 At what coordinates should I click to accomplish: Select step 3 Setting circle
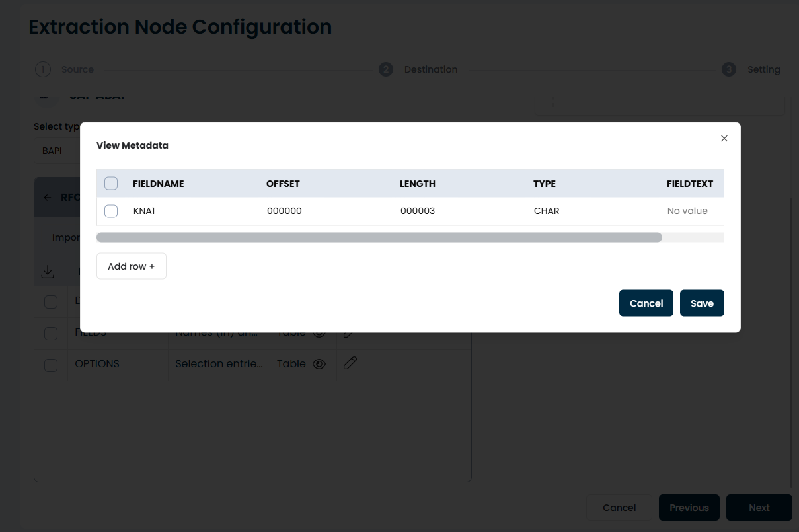click(x=728, y=69)
